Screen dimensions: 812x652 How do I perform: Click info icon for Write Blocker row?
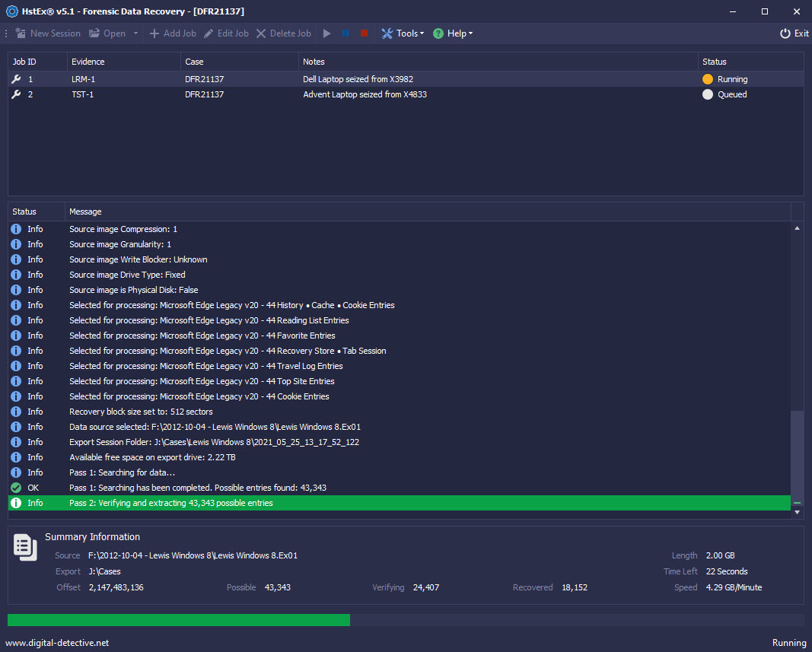16,259
